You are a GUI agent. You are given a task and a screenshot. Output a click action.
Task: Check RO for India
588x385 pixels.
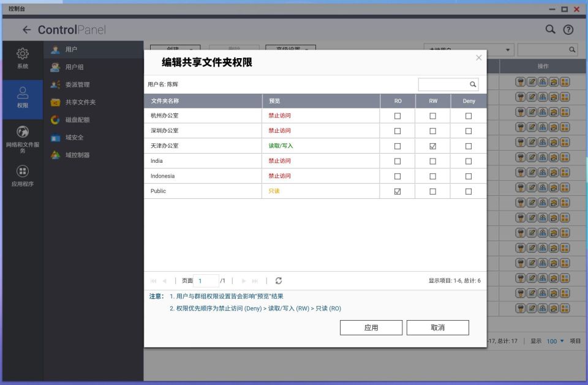398,161
